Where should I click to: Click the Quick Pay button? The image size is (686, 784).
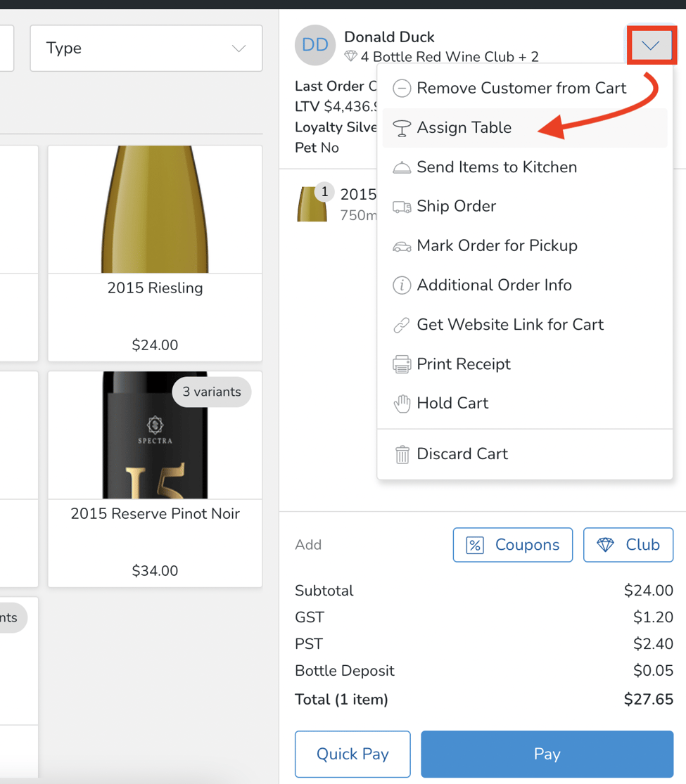coord(352,753)
